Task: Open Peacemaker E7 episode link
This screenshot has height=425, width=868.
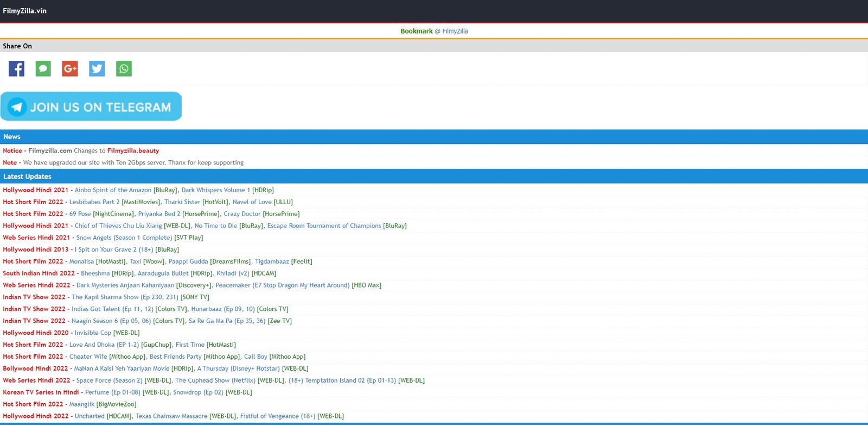Action: 282,286
